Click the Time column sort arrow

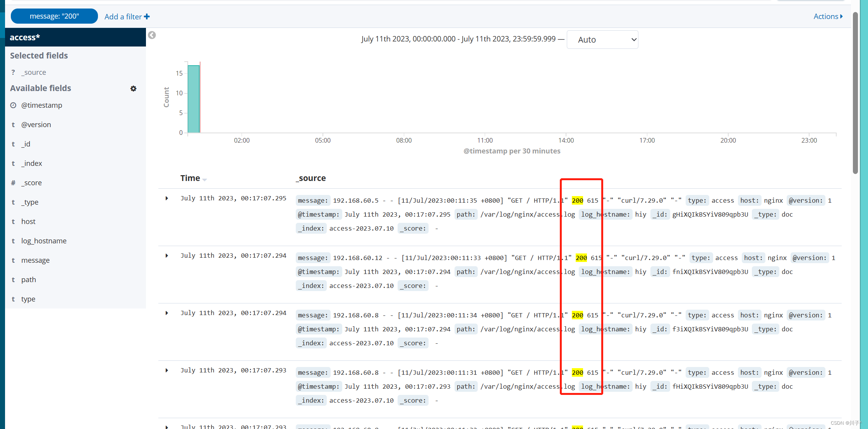205,179
